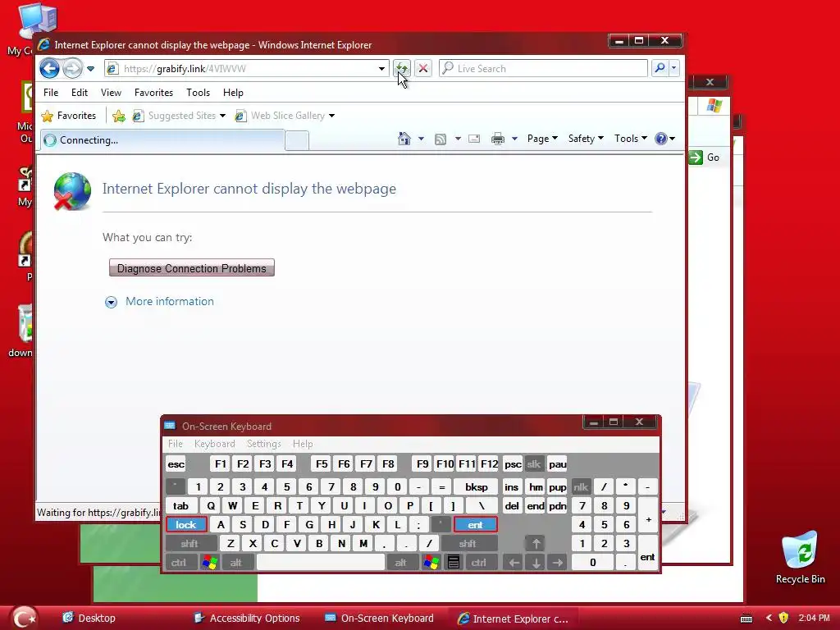Click the blue Help question mark icon
This screenshot has height=630, width=840.
661,139
